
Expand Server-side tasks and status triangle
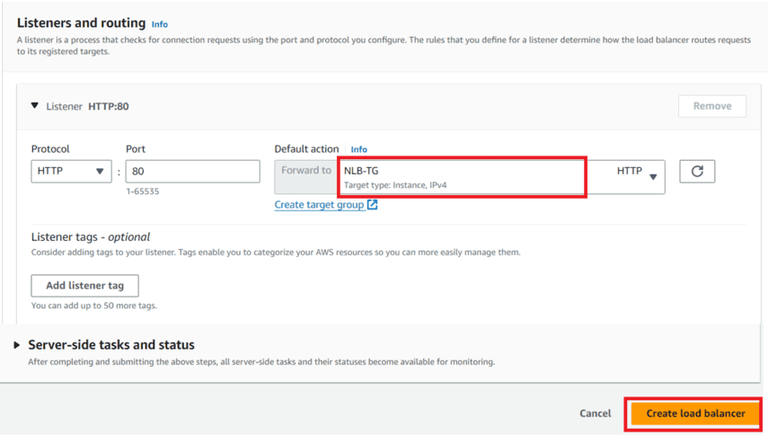tap(17, 345)
